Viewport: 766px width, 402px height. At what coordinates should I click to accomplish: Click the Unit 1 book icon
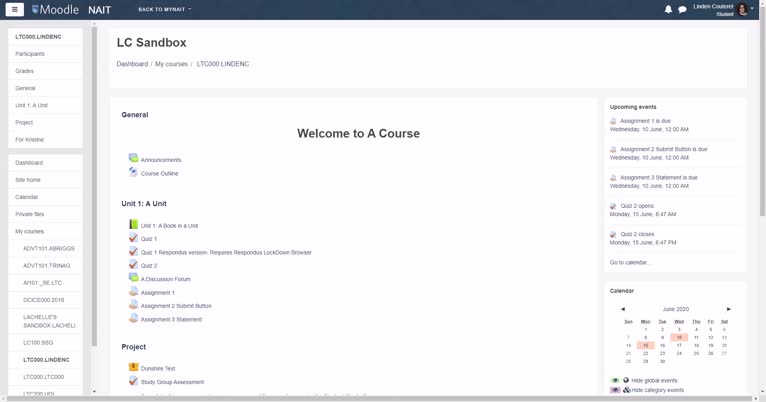click(133, 224)
